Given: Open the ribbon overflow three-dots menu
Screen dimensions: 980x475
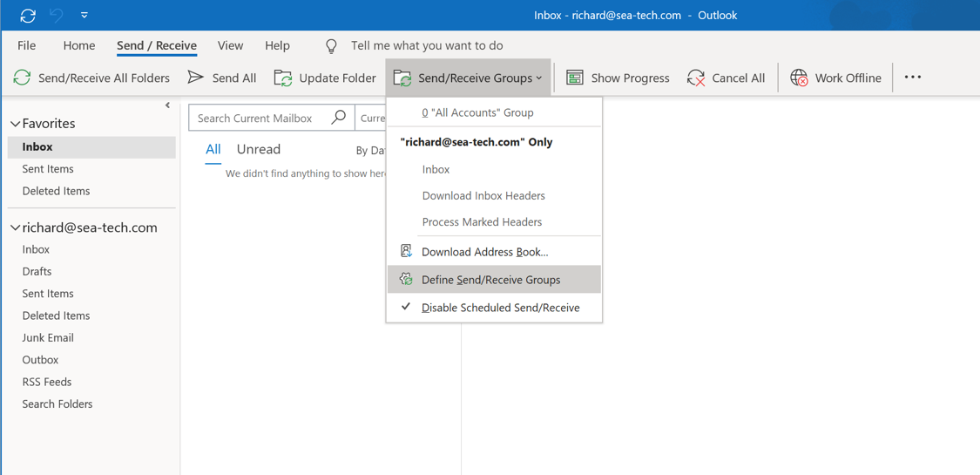Looking at the screenshot, I should click(913, 78).
